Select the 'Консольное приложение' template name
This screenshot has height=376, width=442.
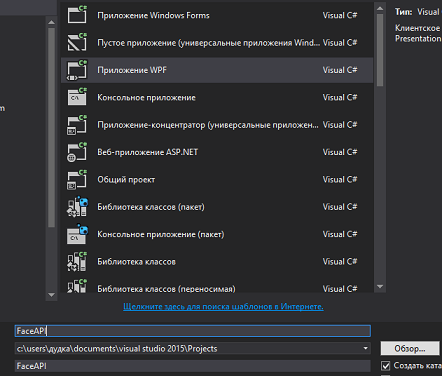coord(146,98)
